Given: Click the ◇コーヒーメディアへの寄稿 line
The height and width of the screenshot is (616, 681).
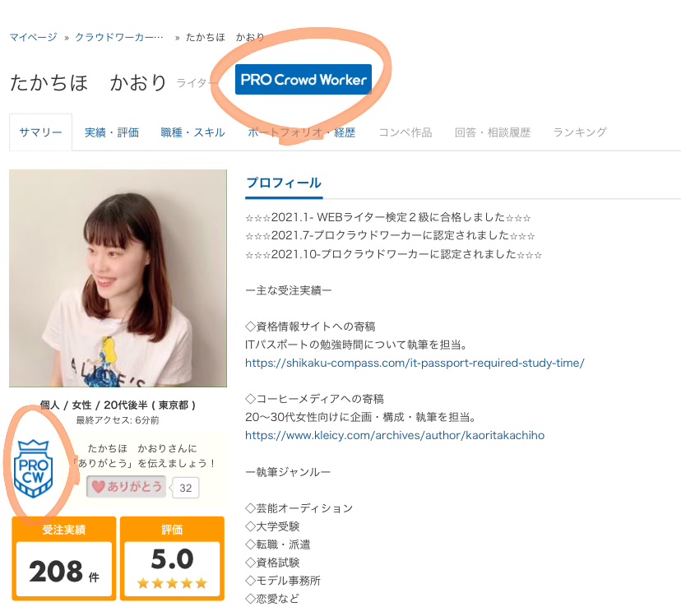Looking at the screenshot, I should 314,399.
